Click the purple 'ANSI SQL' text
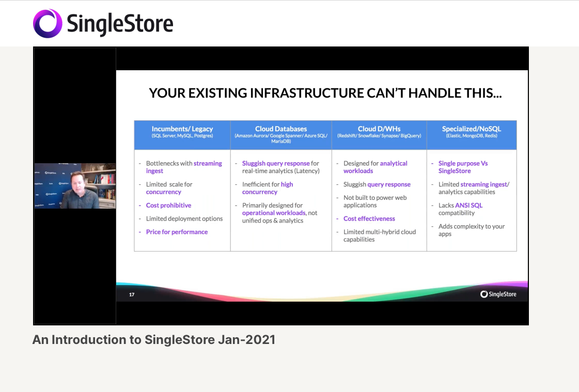 pyautogui.click(x=468, y=206)
